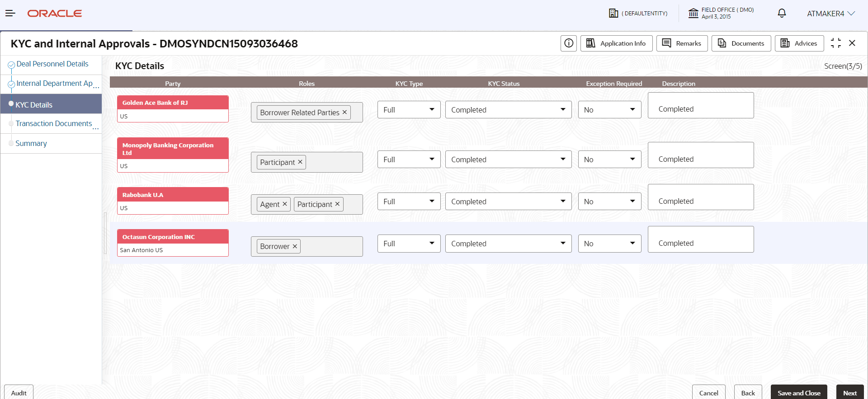The width and height of the screenshot is (868, 399).
Task: Open the information icon button
Action: click(x=569, y=43)
